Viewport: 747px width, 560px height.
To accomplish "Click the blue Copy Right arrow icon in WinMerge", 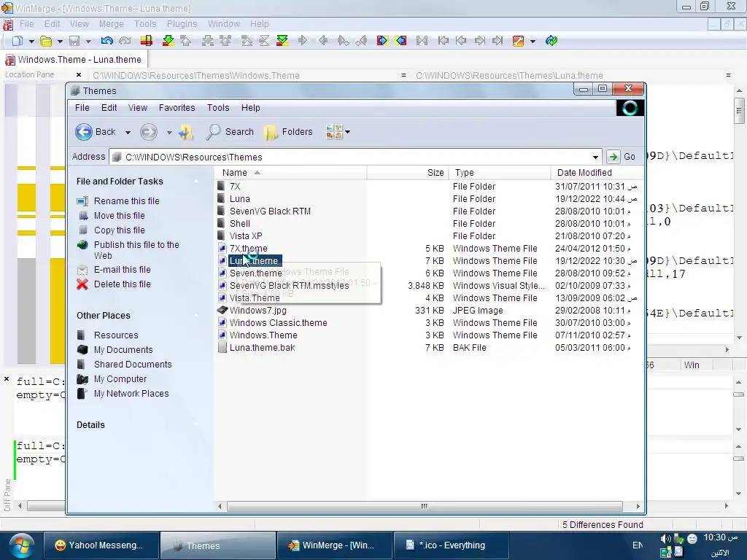I will (x=382, y=41).
